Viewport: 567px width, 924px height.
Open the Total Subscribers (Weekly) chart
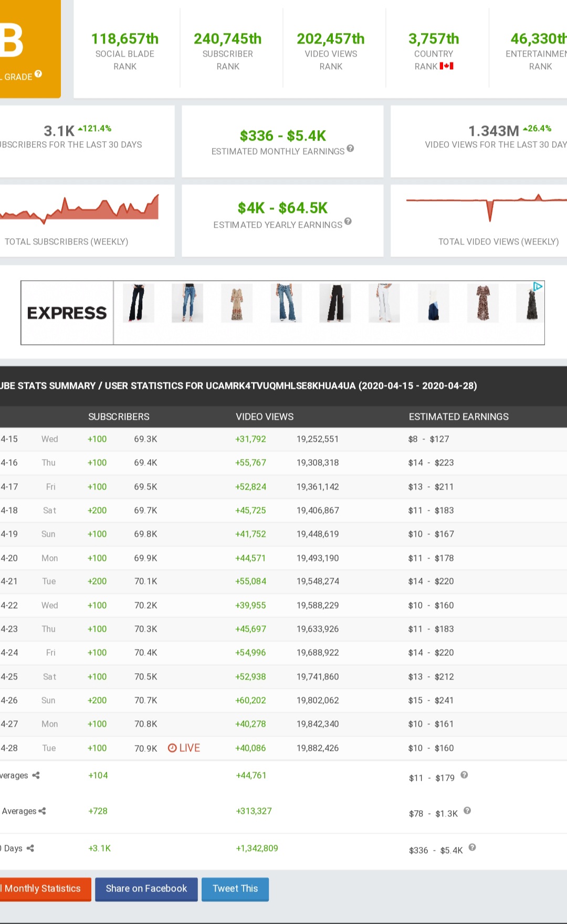(x=79, y=209)
